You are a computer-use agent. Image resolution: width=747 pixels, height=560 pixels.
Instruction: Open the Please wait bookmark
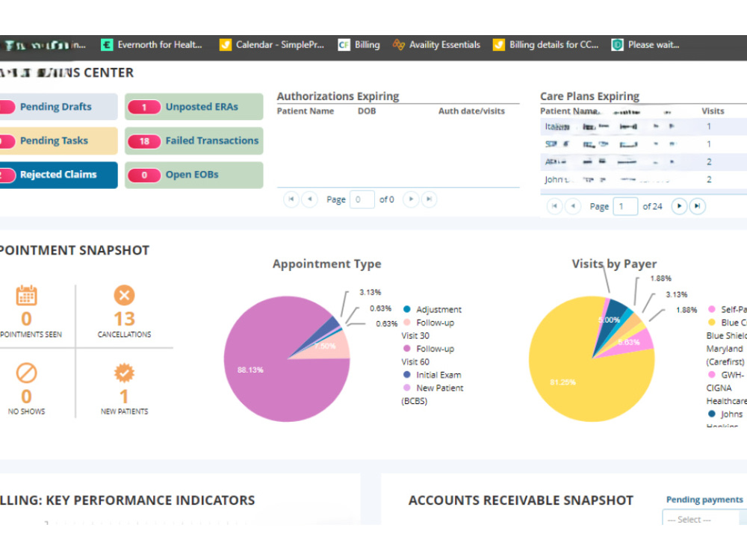645,45
